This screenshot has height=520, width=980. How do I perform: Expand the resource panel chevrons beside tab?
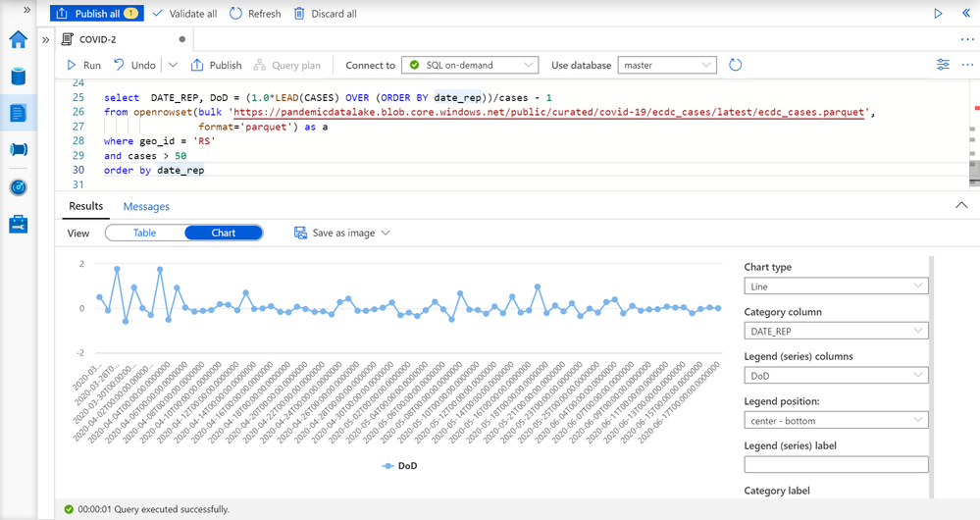pyautogui.click(x=46, y=39)
